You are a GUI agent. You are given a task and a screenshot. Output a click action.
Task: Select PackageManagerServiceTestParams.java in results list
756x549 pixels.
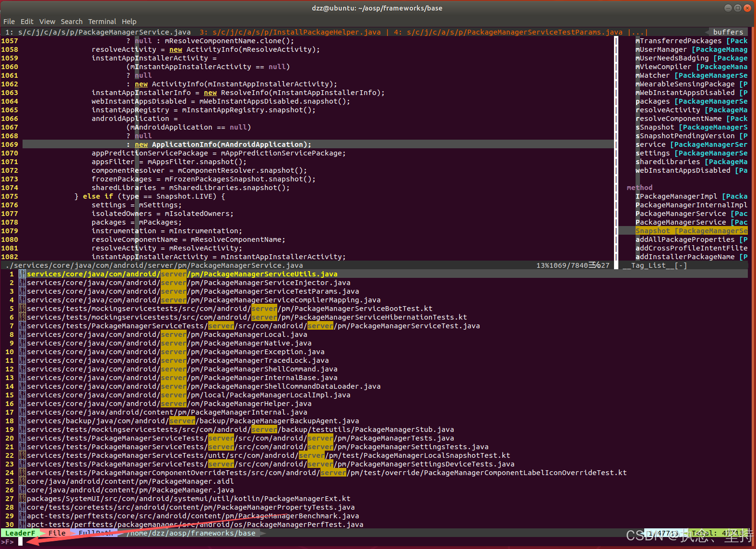(193, 291)
